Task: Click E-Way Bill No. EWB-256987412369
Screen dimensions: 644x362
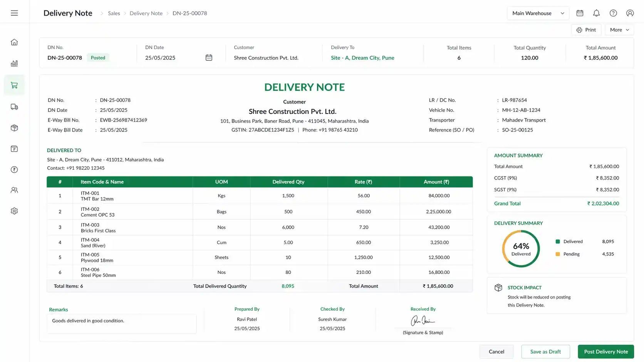Action: 123,120
